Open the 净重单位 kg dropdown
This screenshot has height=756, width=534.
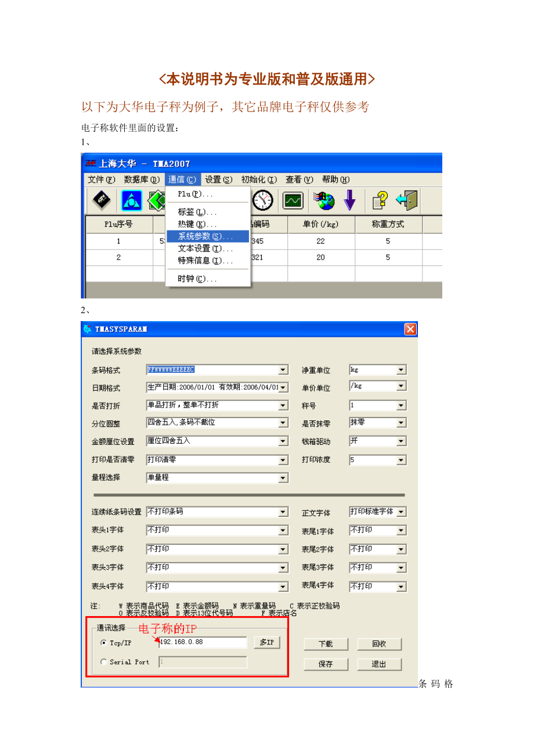[x=401, y=370]
